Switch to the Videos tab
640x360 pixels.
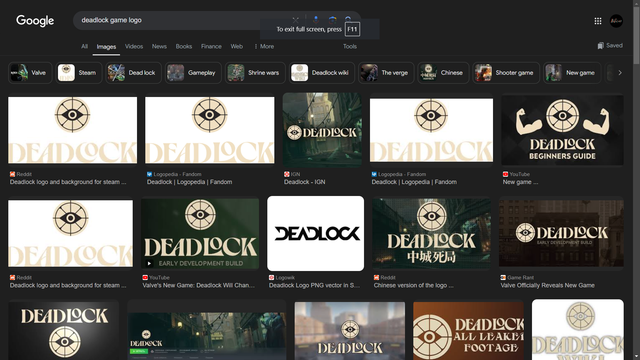tap(134, 47)
